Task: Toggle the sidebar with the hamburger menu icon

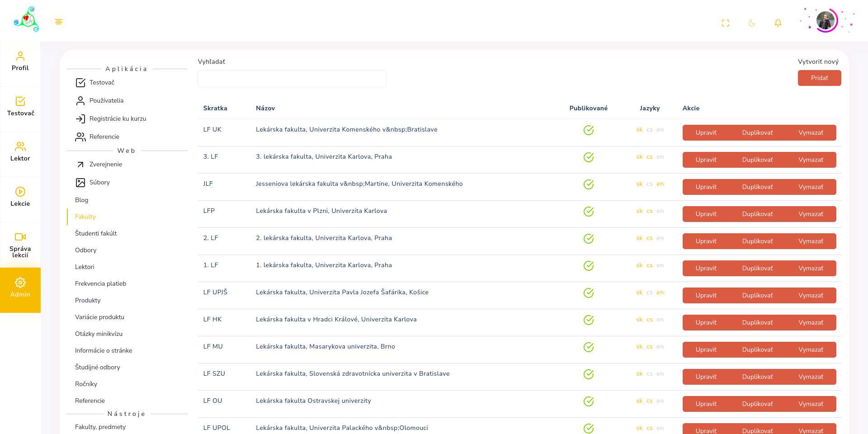Action: click(59, 22)
